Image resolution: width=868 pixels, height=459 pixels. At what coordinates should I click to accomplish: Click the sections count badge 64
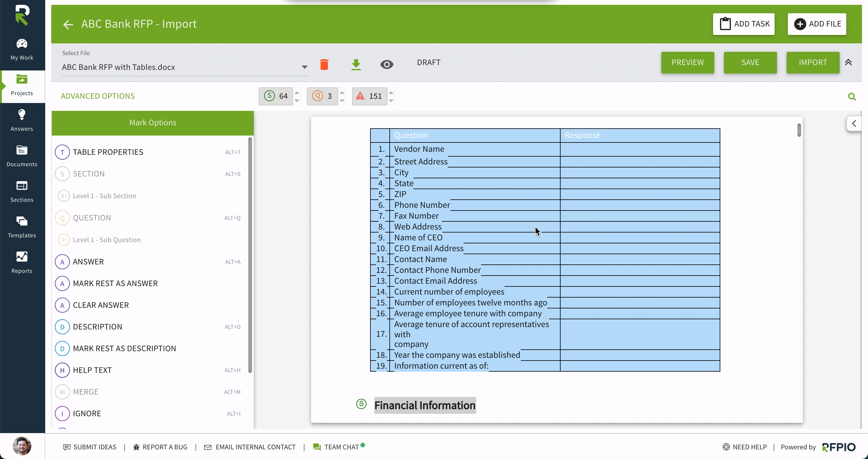pyautogui.click(x=276, y=96)
